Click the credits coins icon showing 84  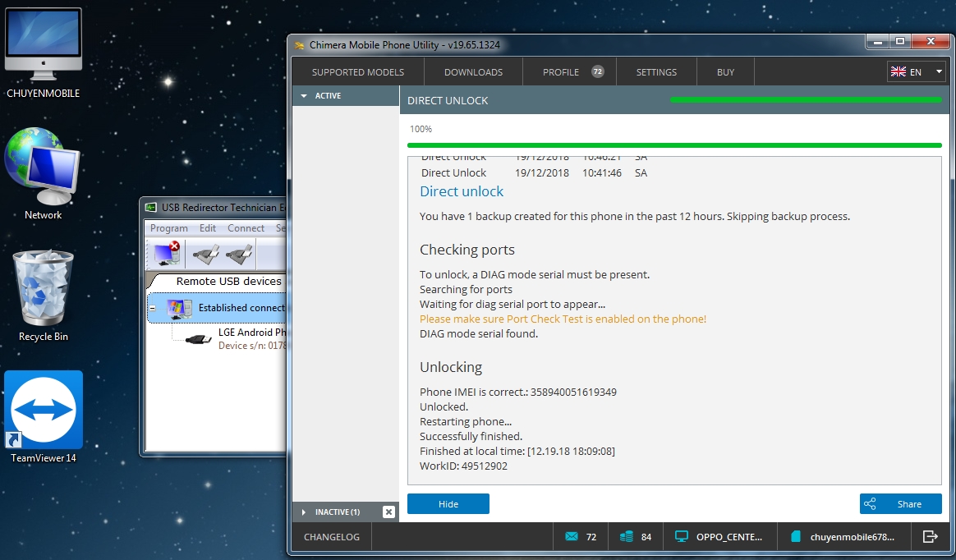[x=626, y=536]
